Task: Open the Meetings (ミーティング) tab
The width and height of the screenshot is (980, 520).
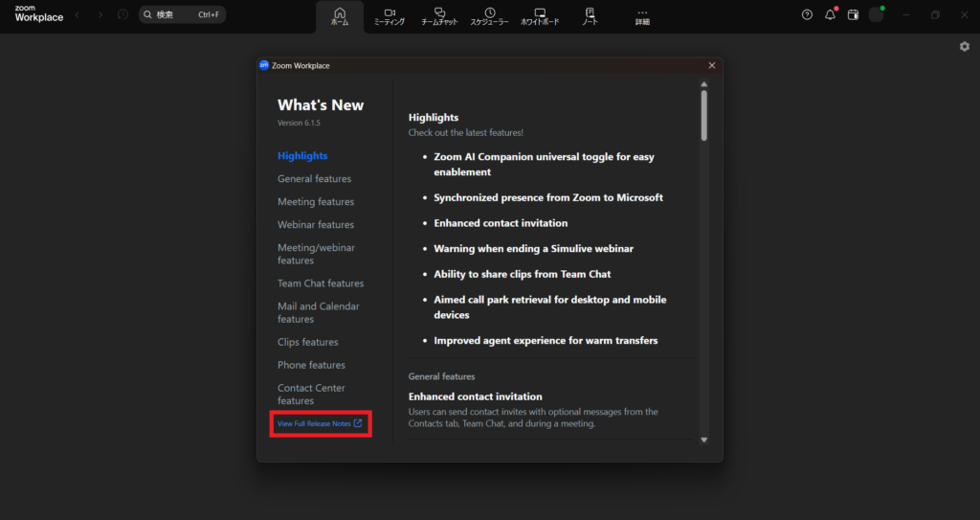Action: pos(389,16)
